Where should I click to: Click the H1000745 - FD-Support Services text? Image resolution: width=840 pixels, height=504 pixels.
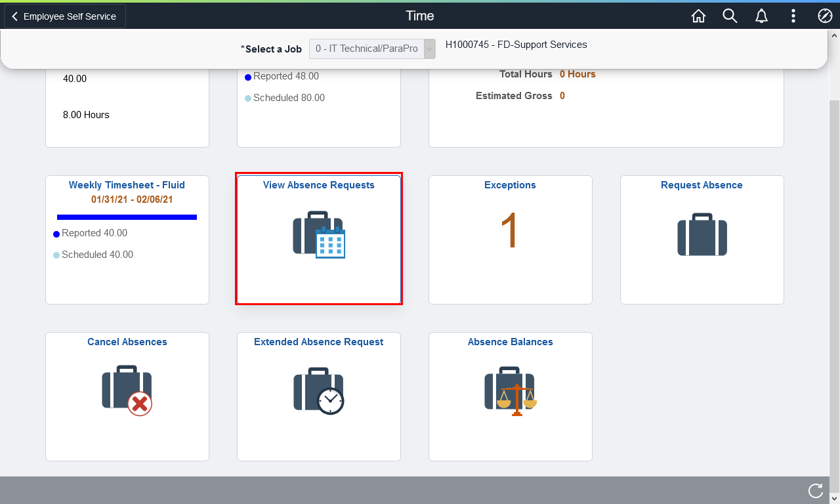[516, 45]
